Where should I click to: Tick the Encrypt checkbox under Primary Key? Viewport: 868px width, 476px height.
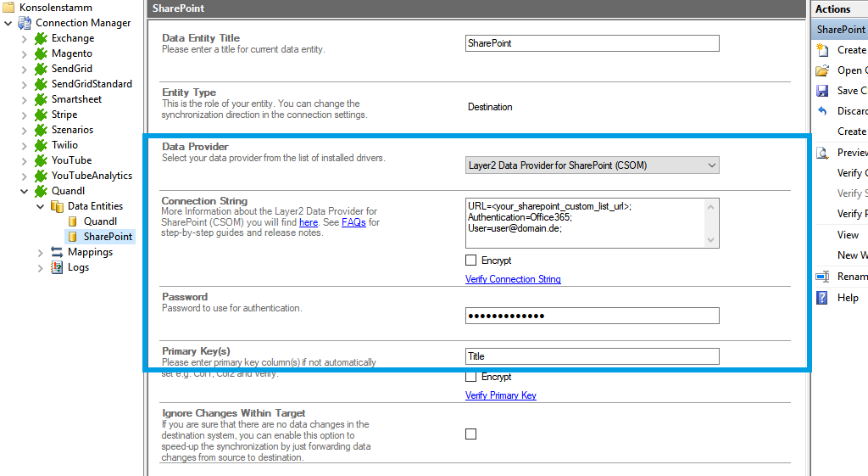(471, 377)
